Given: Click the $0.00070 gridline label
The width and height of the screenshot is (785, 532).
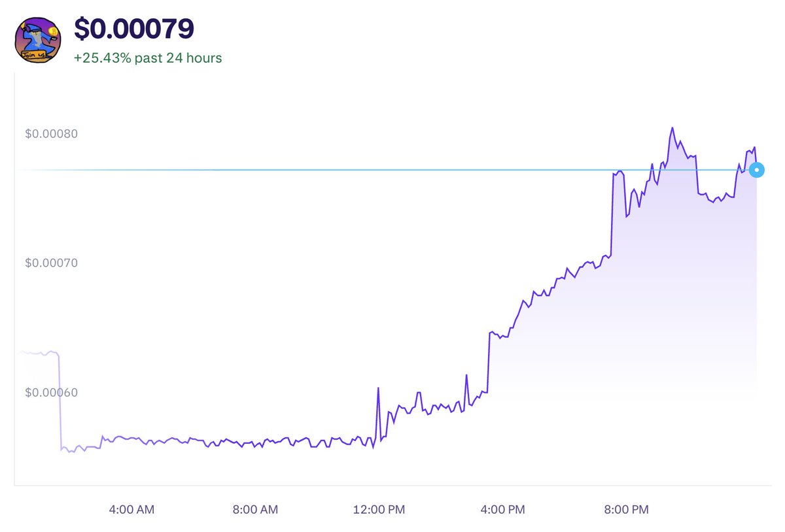Looking at the screenshot, I should [51, 263].
